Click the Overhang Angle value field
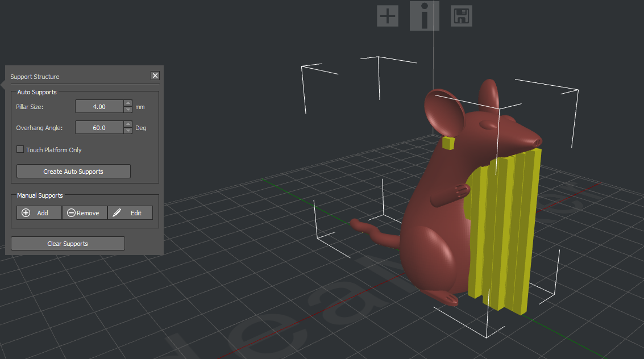Viewport: 644px width, 359px height. (x=99, y=128)
